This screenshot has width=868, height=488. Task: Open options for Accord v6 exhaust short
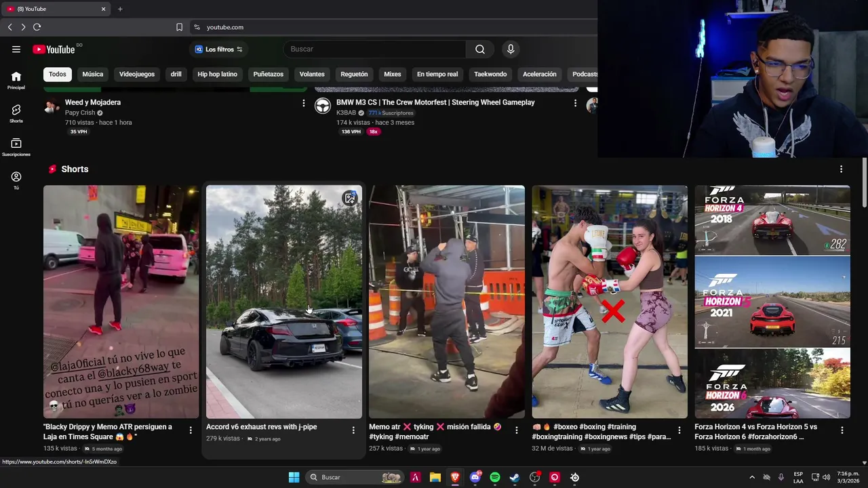pyautogui.click(x=353, y=430)
